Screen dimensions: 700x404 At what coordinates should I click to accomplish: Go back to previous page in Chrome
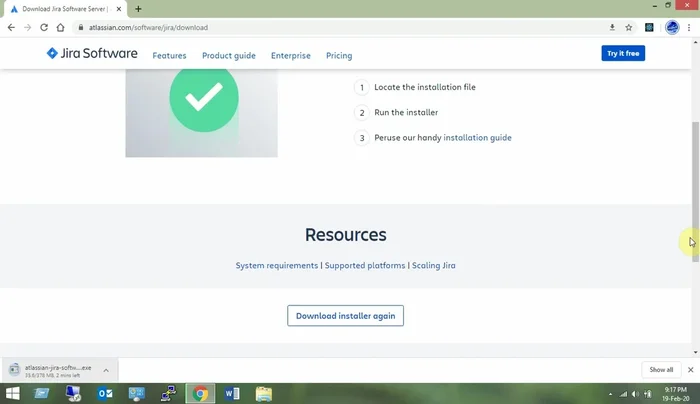click(x=11, y=28)
